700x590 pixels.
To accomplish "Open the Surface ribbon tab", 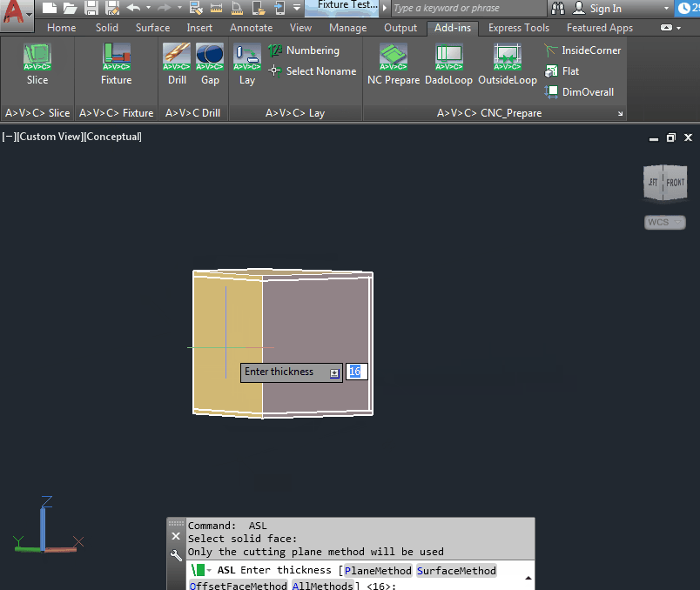I will (x=152, y=28).
